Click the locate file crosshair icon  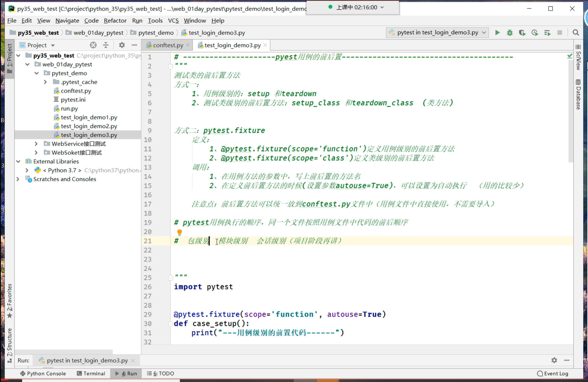coord(93,45)
